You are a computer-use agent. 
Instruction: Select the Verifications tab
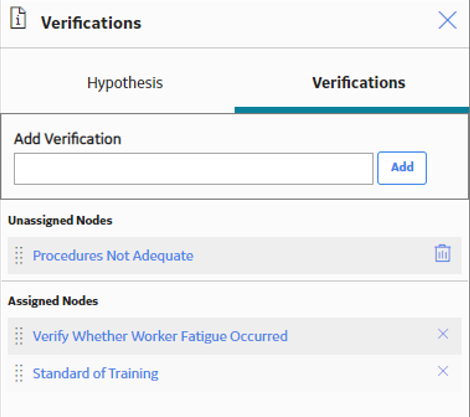point(359,83)
